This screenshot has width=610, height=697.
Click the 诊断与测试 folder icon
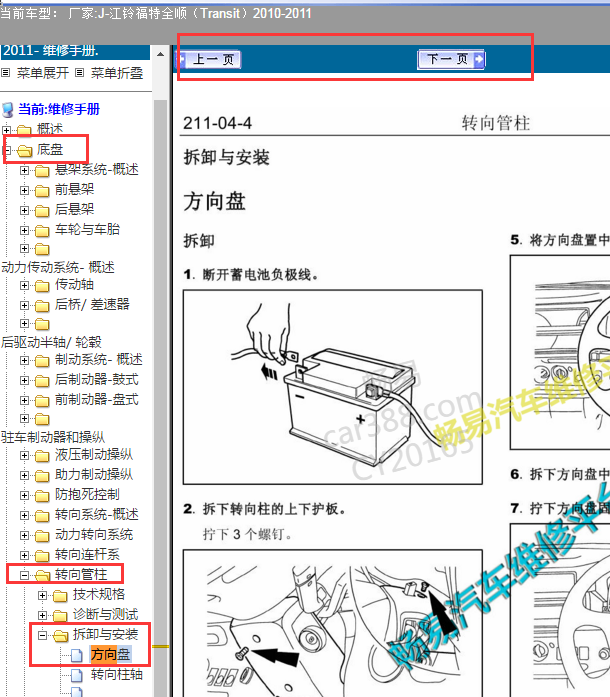click(60, 616)
